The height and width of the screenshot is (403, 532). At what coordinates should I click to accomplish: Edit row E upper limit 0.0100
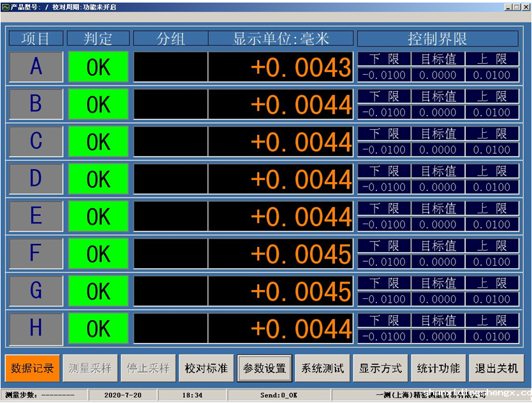click(492, 225)
